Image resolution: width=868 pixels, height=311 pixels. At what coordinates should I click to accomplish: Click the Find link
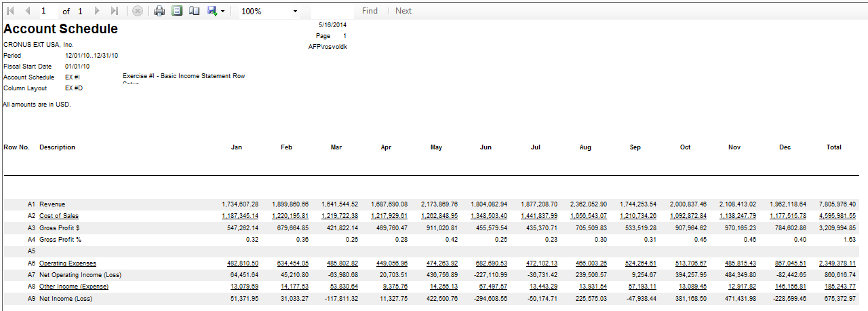coord(370,11)
